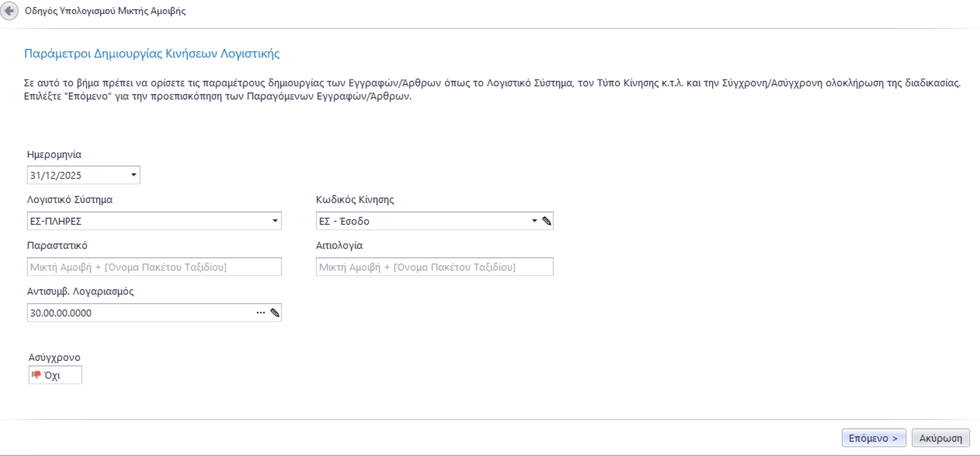Click the Παράμετροι Δημιουργίας Κινήσεων Λογιστικής heading
Image resolution: width=980 pixels, height=456 pixels.
point(152,54)
